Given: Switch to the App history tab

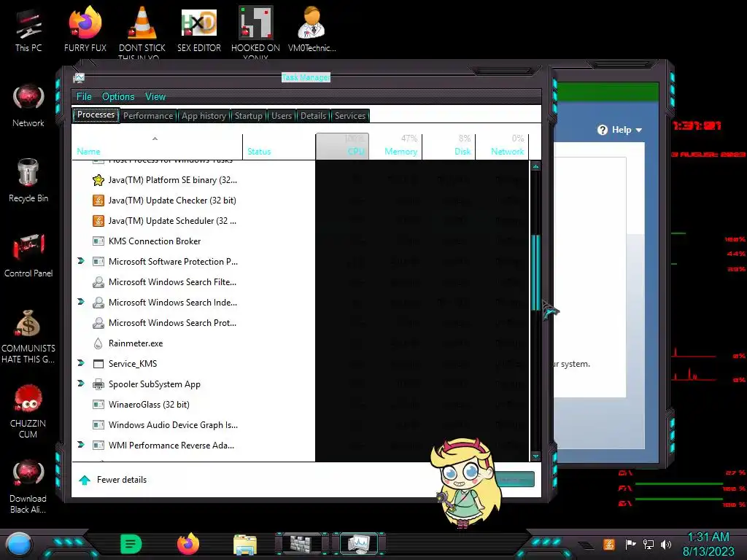Looking at the screenshot, I should tap(204, 116).
